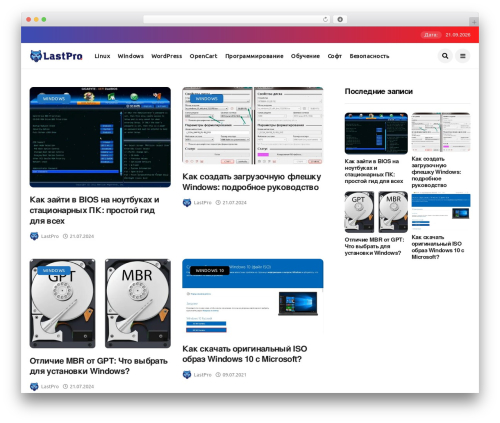Open the Windows menu item
This screenshot has height=423, width=500.
click(131, 56)
